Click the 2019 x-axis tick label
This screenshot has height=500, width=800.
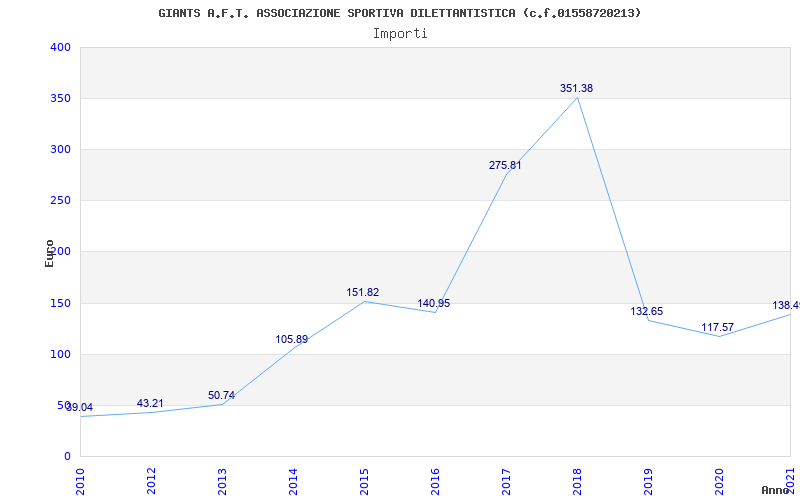coord(648,480)
